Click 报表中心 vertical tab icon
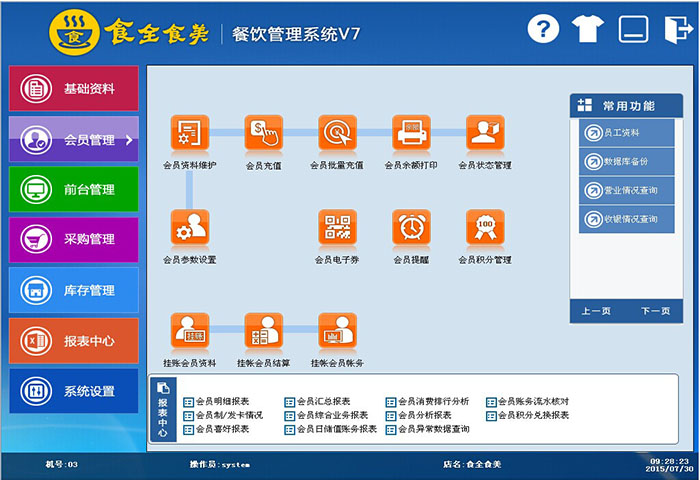This screenshot has width=700, height=480. (163, 388)
